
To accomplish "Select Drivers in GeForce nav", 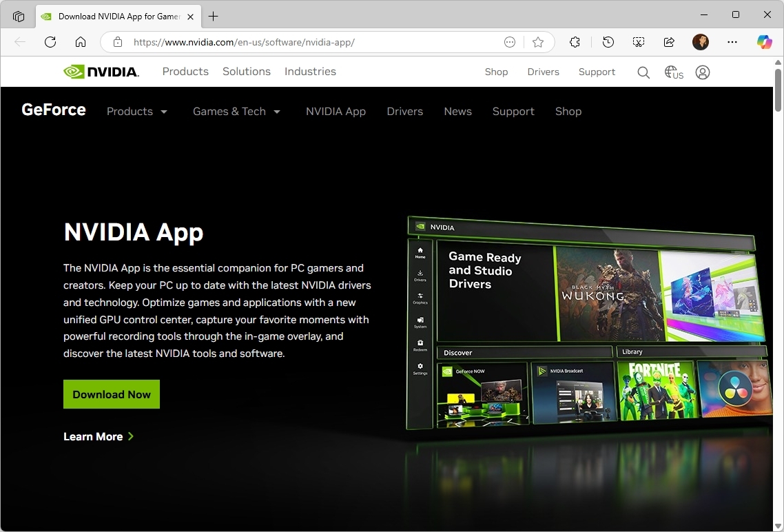I will click(x=404, y=112).
